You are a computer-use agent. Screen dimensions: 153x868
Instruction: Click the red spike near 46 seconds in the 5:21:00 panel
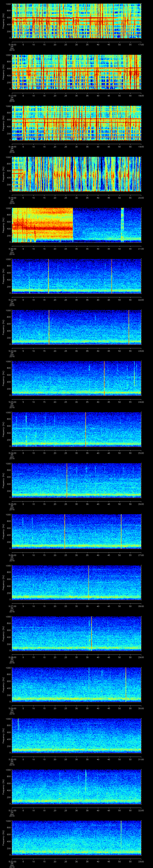coord(112,276)
